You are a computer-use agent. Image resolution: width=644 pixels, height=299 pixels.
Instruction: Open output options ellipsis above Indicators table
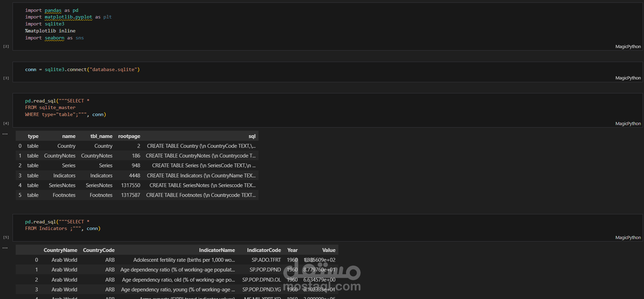coord(5,248)
